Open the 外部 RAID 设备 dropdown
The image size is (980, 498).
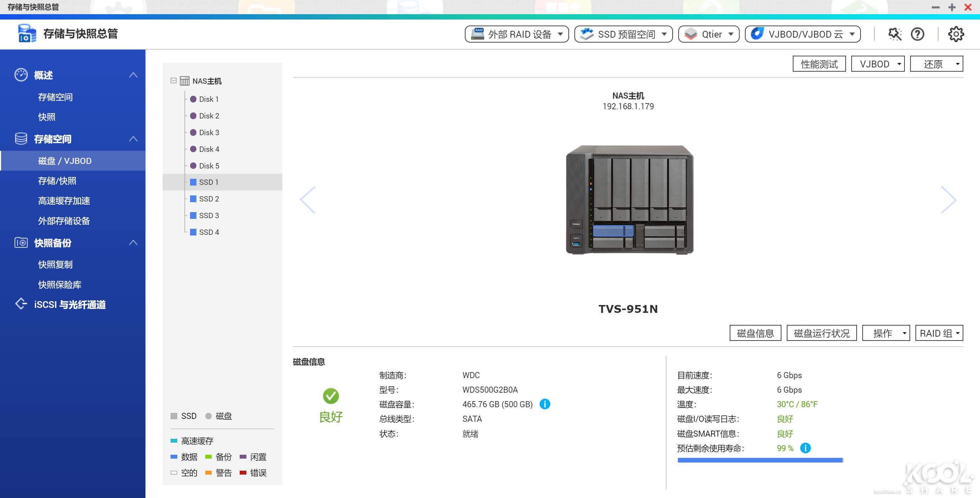pos(517,34)
